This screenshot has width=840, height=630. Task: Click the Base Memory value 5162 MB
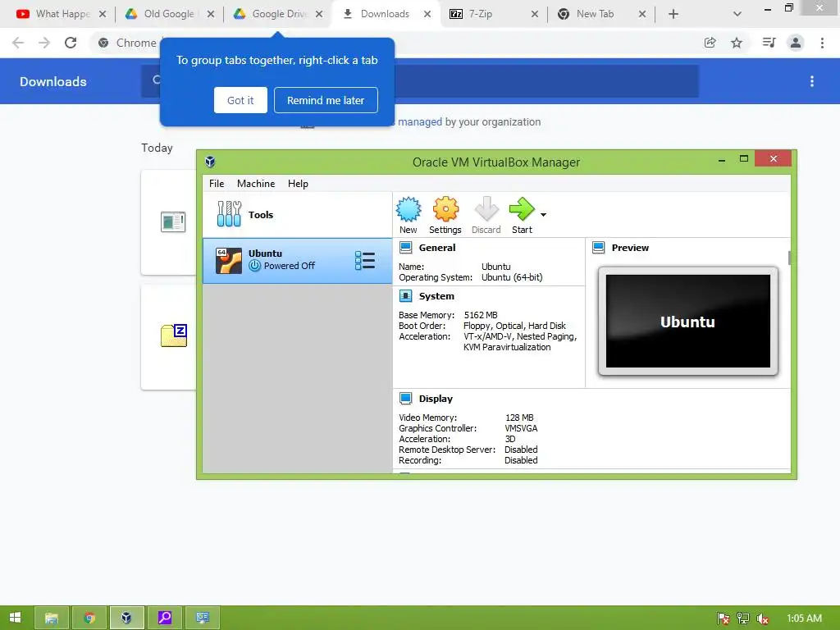[481, 315]
